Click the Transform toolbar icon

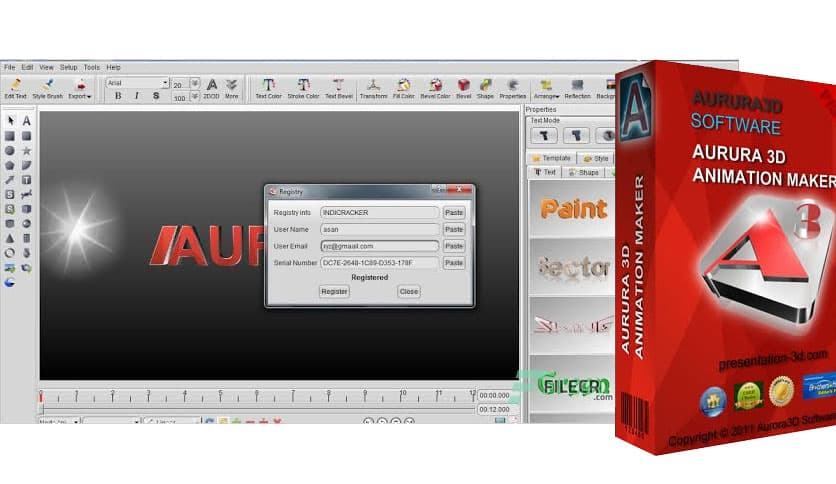[x=373, y=88]
